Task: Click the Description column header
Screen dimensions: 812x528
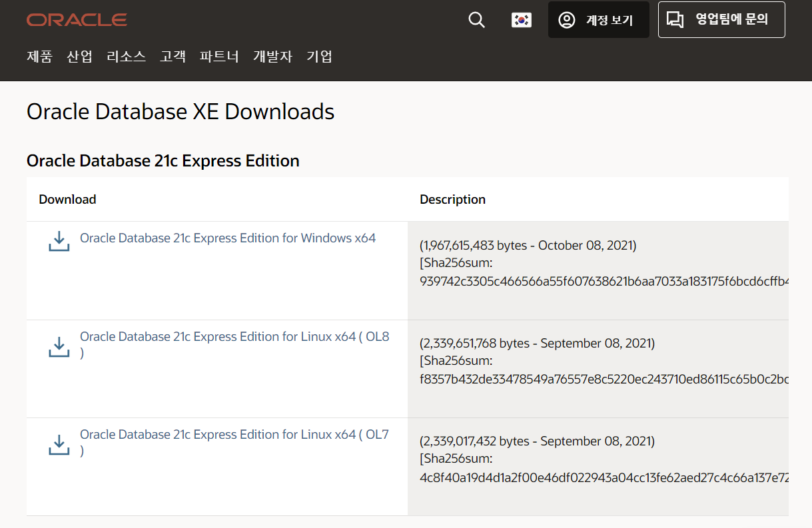Action: (x=452, y=199)
